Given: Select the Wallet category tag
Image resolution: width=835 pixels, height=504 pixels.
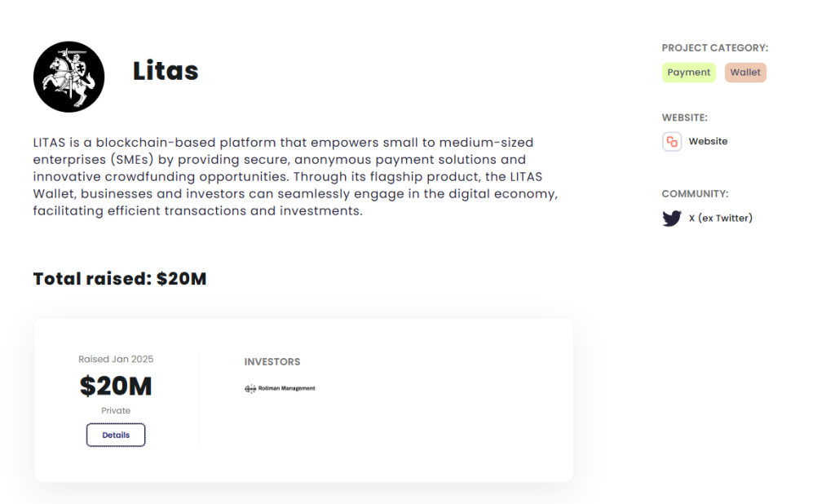Looking at the screenshot, I should (x=745, y=73).
